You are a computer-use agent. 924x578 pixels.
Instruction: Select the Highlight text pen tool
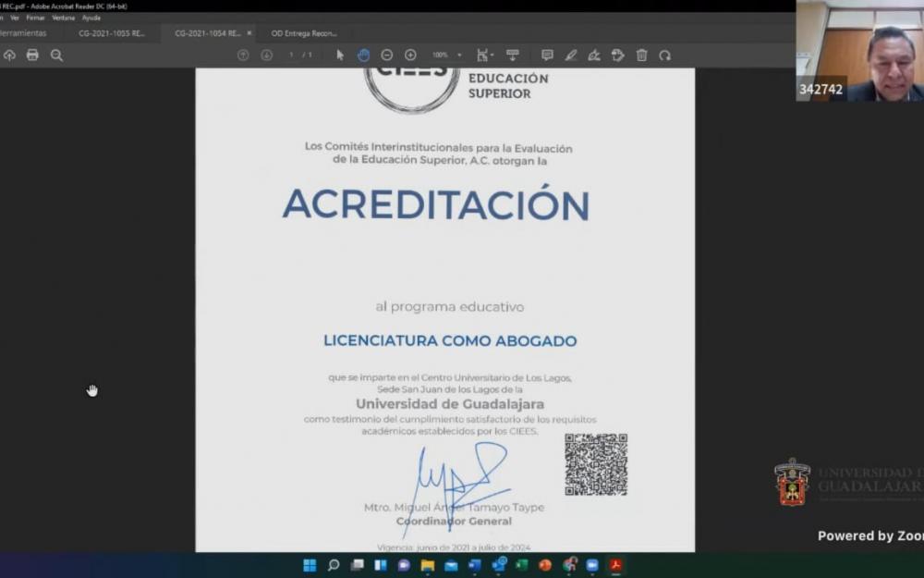570,55
